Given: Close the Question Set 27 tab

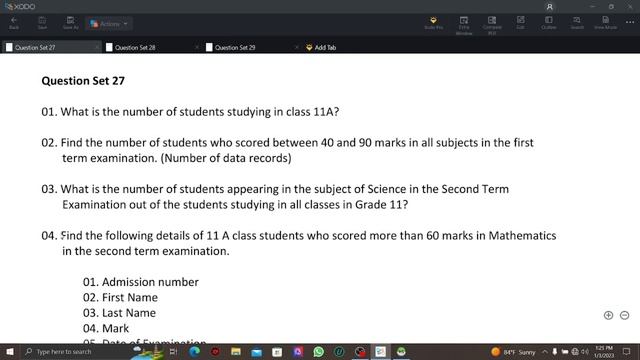Looking at the screenshot, I should click(97, 47).
